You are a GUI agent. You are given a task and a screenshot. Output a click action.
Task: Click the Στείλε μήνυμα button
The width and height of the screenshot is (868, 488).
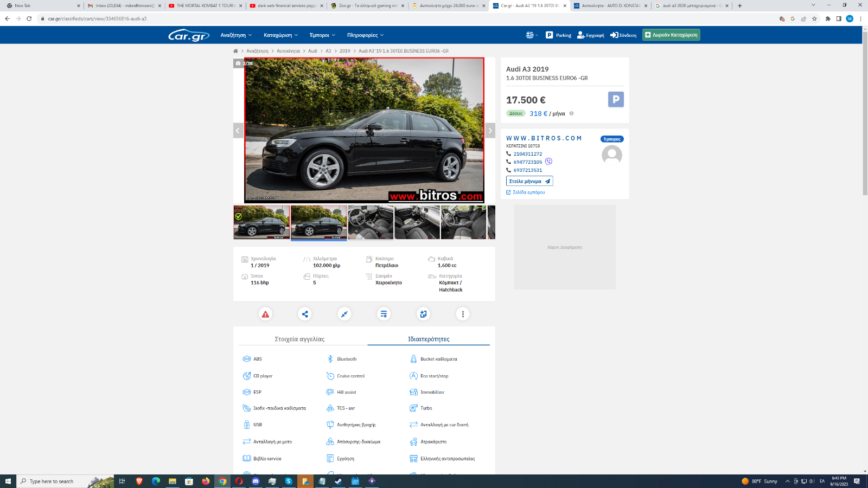[x=529, y=181]
